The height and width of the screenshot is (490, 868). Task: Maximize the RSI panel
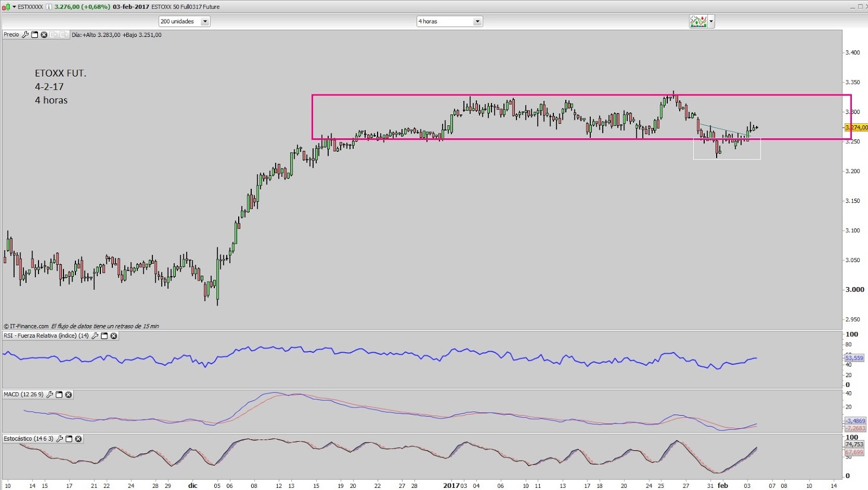104,336
